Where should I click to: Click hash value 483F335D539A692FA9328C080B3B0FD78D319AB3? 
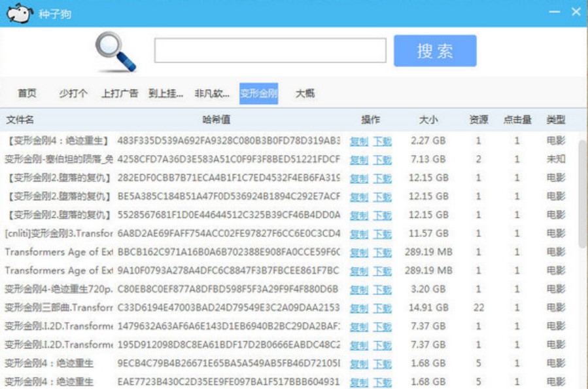coord(228,141)
